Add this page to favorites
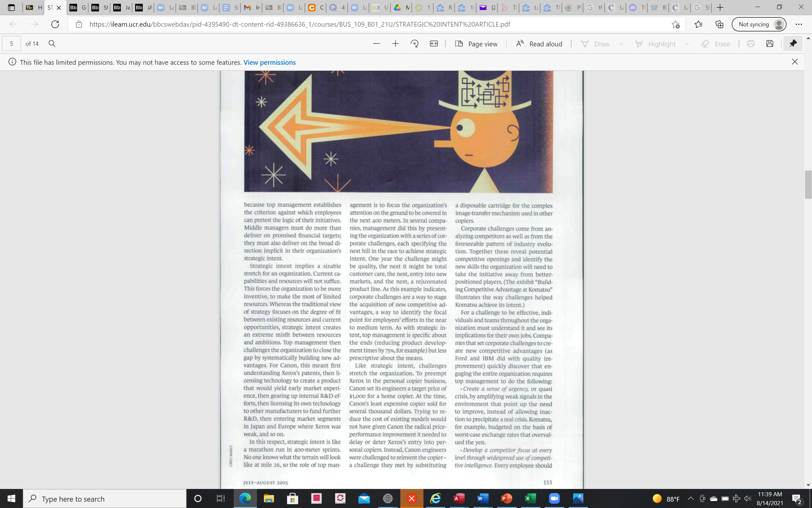Viewport: 812px width, 508px height. coord(675,24)
